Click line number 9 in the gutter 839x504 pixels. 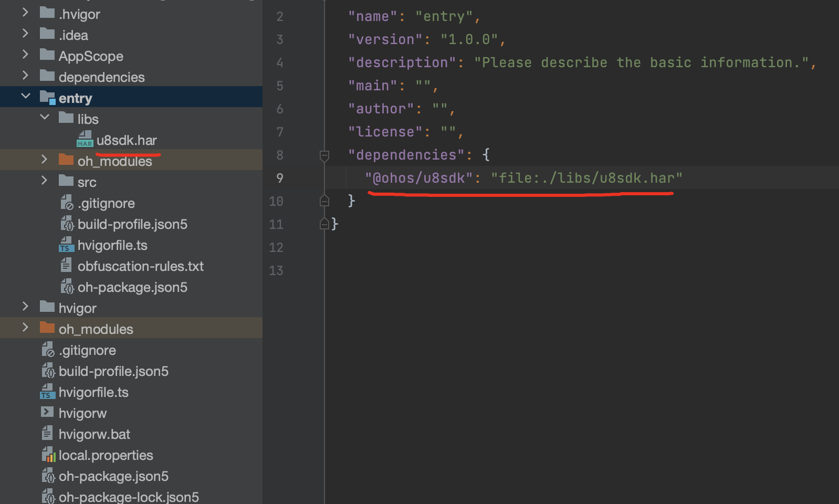click(x=280, y=178)
